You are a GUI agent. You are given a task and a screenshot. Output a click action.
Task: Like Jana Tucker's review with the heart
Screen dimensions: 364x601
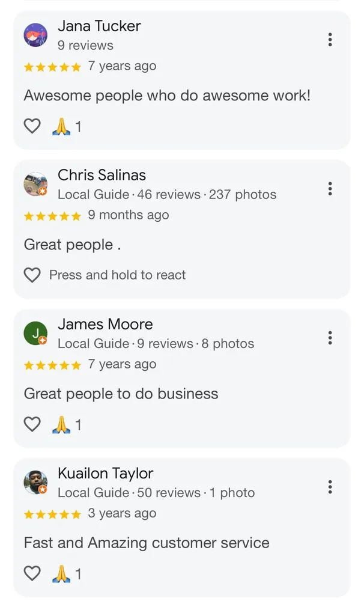point(32,126)
